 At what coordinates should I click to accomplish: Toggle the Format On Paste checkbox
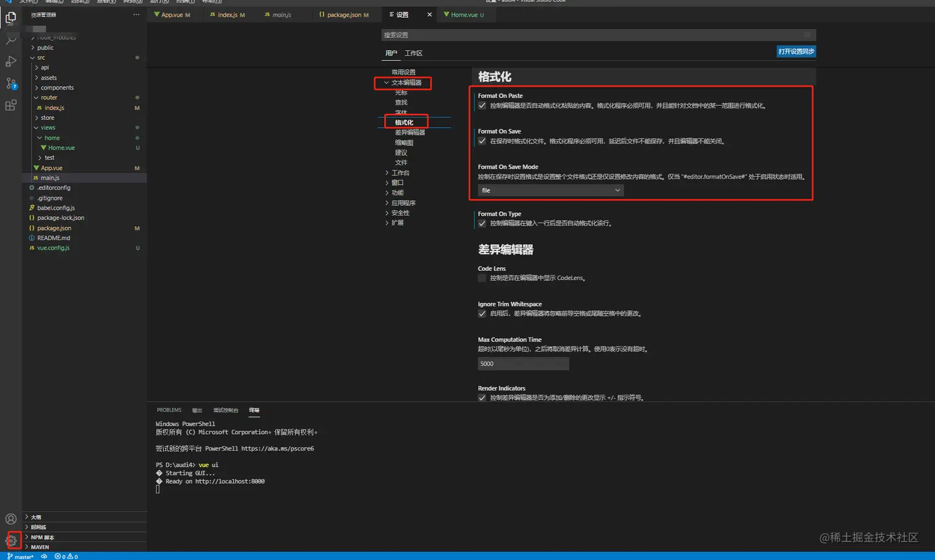point(482,106)
